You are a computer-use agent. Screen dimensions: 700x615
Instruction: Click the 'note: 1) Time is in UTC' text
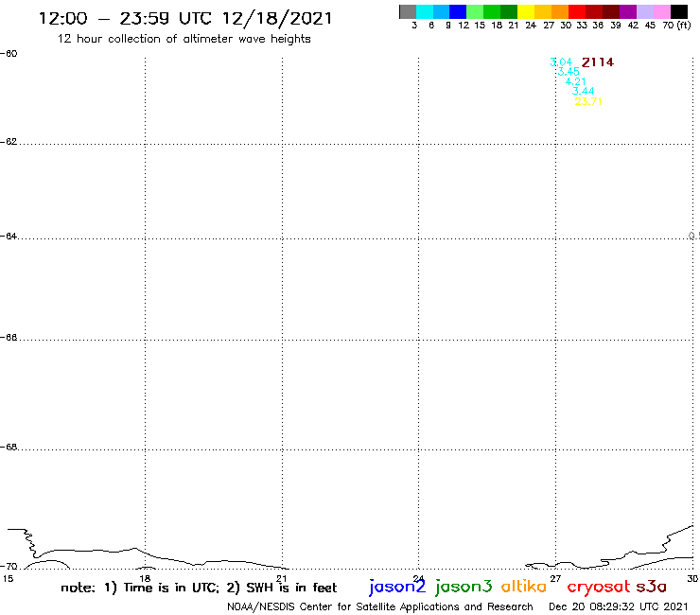140,588
